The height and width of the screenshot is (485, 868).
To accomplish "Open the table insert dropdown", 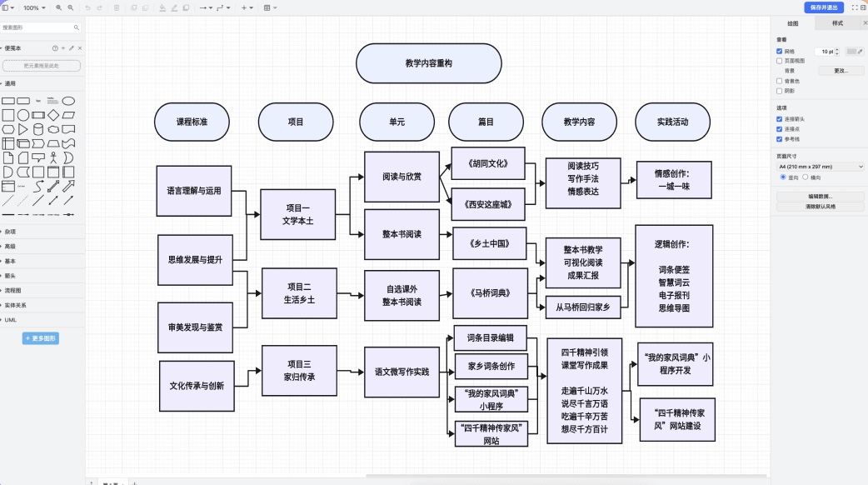I will pyautogui.click(x=270, y=7).
